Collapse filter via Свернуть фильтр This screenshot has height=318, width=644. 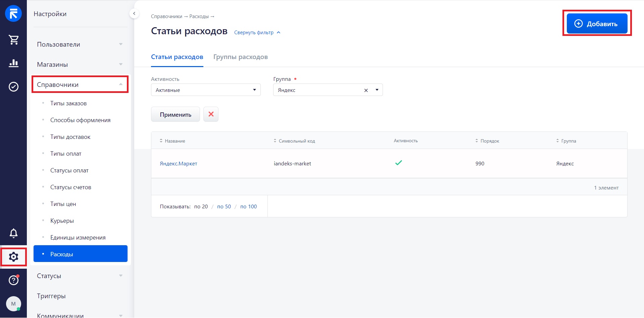pos(257,33)
